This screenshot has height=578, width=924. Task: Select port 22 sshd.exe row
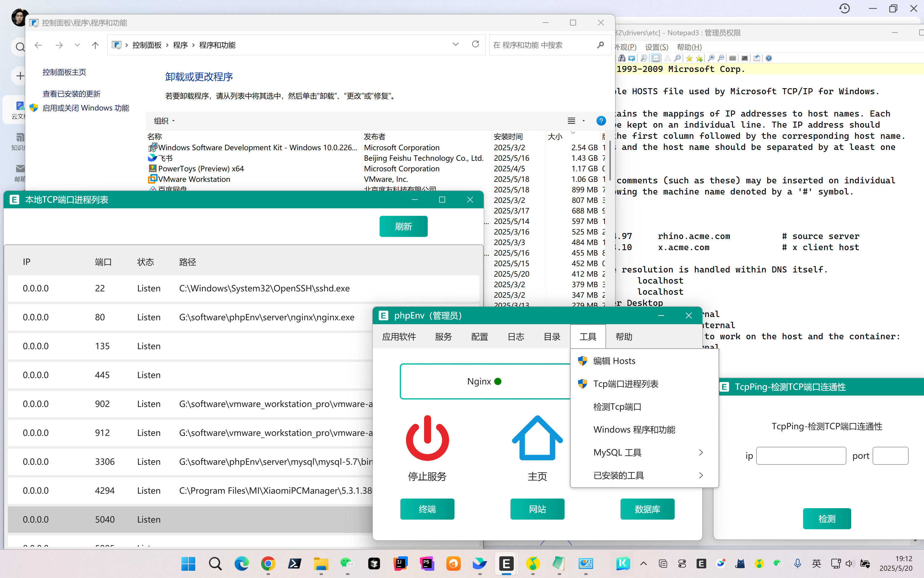pyautogui.click(x=243, y=288)
